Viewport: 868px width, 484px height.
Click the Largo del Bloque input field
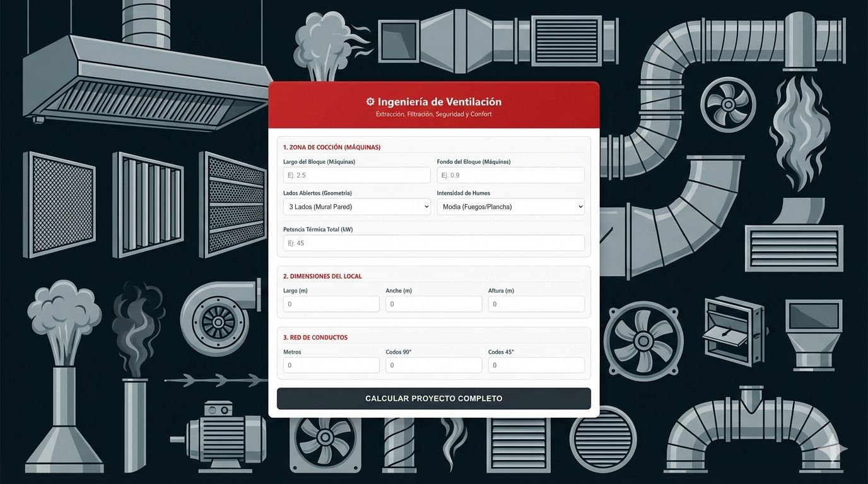pos(356,175)
